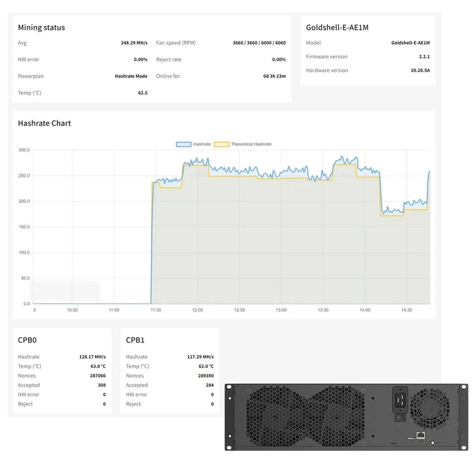Select the Mining status panel title
The height and width of the screenshot is (476, 476).
[41, 28]
